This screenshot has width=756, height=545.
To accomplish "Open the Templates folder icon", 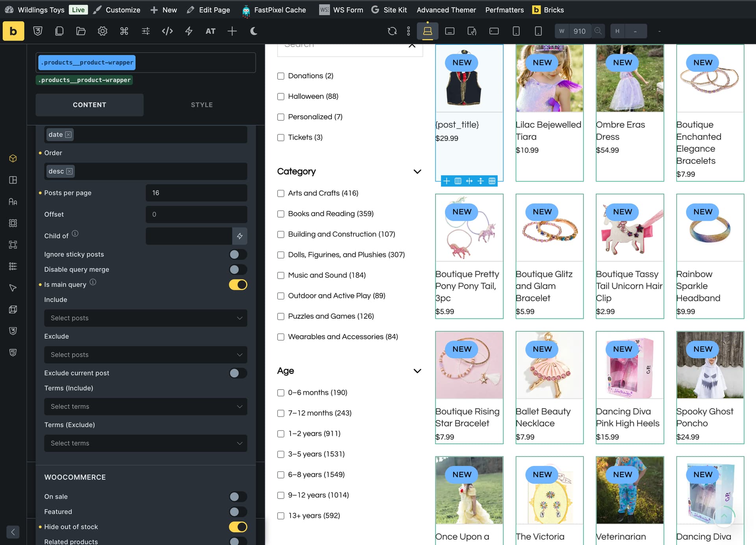I will point(81,31).
